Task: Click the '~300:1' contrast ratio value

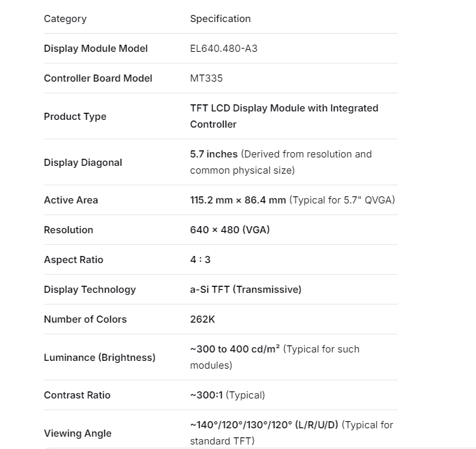Action: tap(206, 395)
